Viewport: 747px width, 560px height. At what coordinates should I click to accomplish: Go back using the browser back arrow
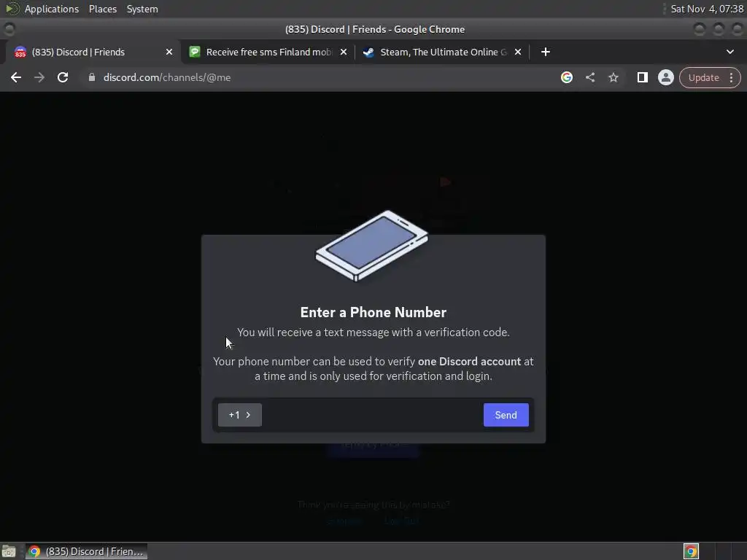pyautogui.click(x=16, y=77)
